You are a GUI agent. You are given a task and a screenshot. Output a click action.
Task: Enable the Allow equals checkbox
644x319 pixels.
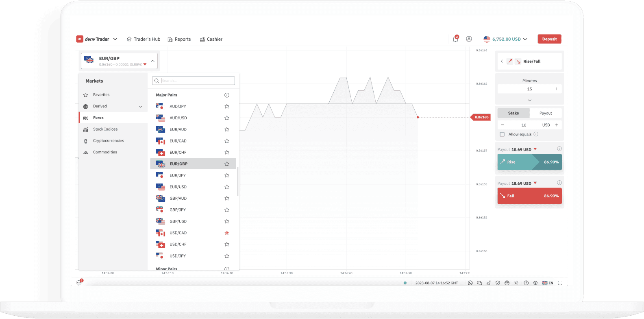coord(502,134)
